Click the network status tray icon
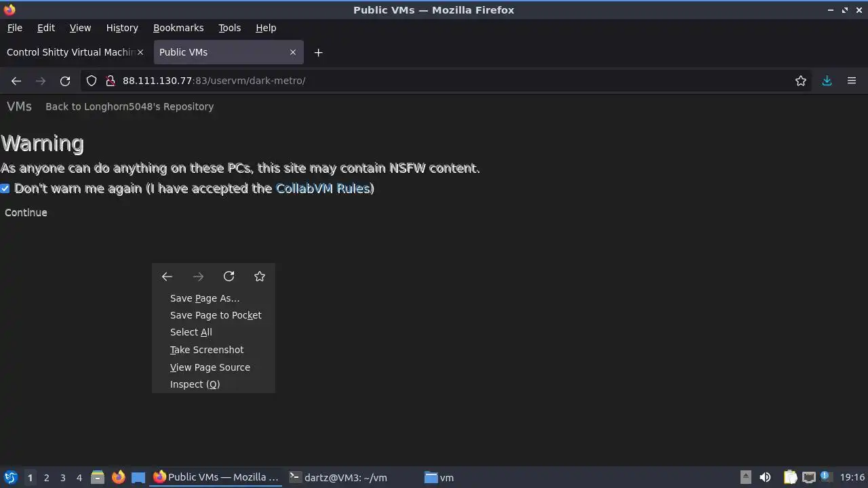This screenshot has height=488, width=868. (808, 477)
